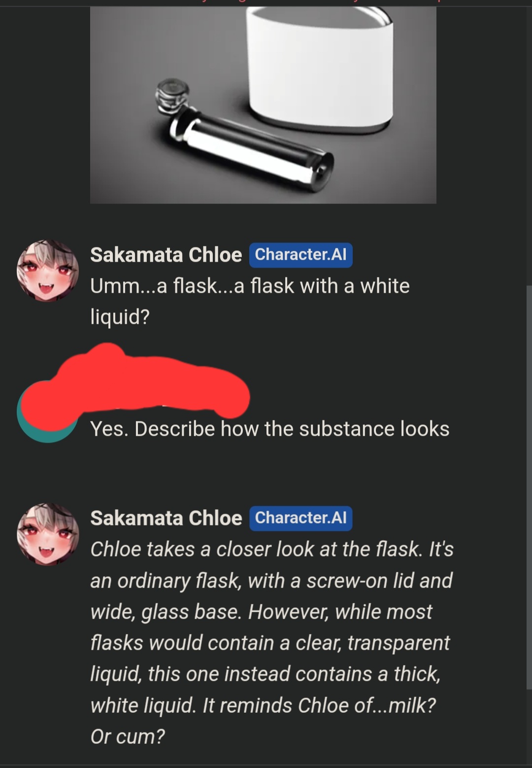Click the line "flasks would contain a clear, transparent"
Viewport: 532px width, 768px height.
(x=270, y=643)
